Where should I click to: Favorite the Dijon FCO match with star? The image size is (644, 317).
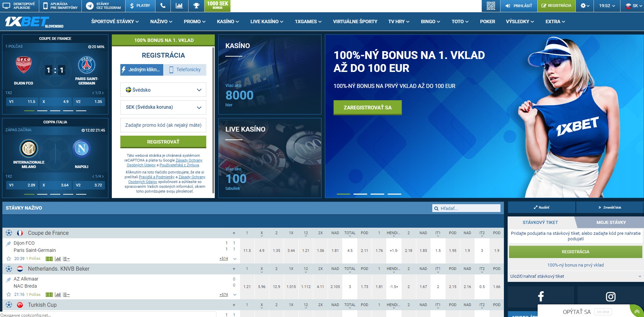[9, 259]
